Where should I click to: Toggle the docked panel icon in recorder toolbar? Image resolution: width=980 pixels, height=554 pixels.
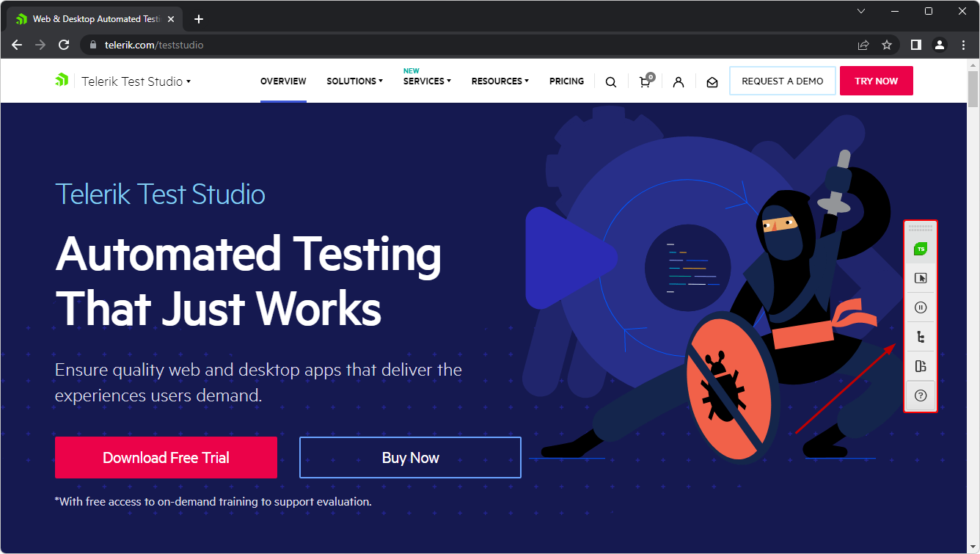point(921,366)
